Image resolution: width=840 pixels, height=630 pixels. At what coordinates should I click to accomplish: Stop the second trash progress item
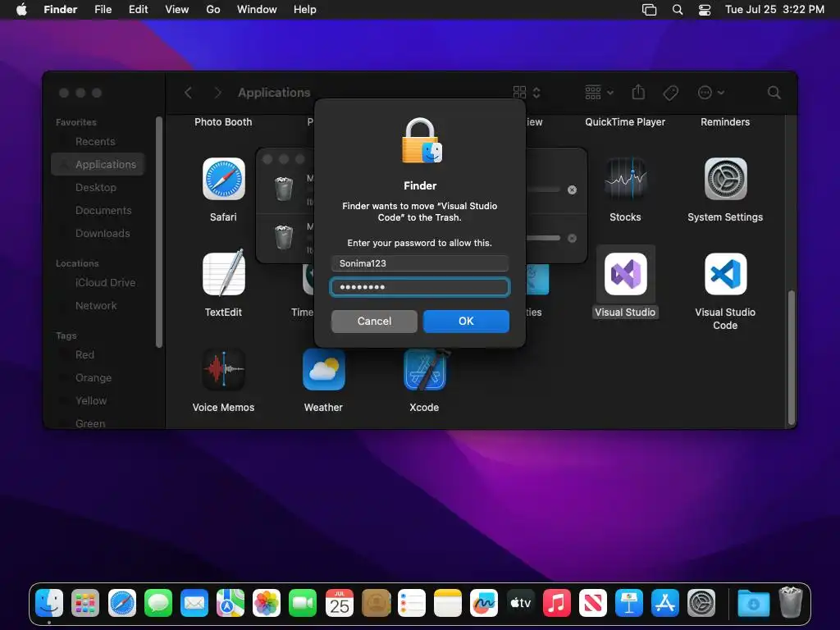click(572, 238)
